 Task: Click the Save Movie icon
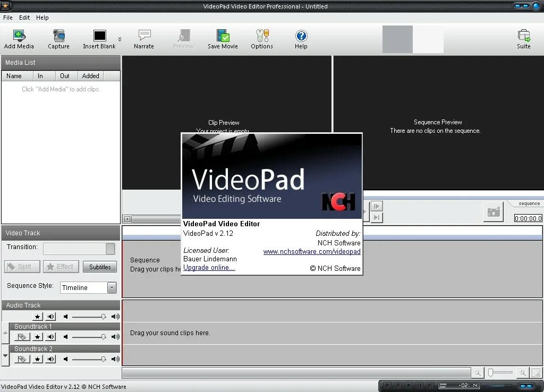point(223,39)
